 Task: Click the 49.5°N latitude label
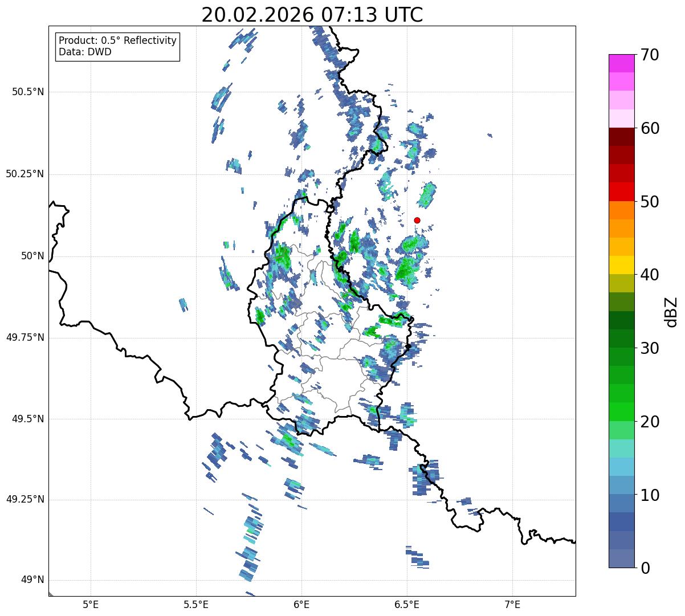click(x=28, y=419)
